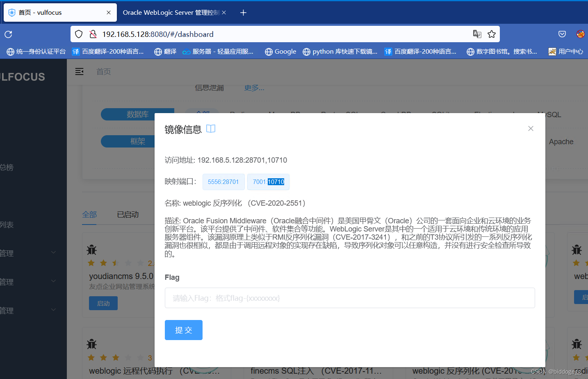Toggle the sidebar hamburger menu icon
Viewport: 588px width, 379px height.
coord(80,72)
